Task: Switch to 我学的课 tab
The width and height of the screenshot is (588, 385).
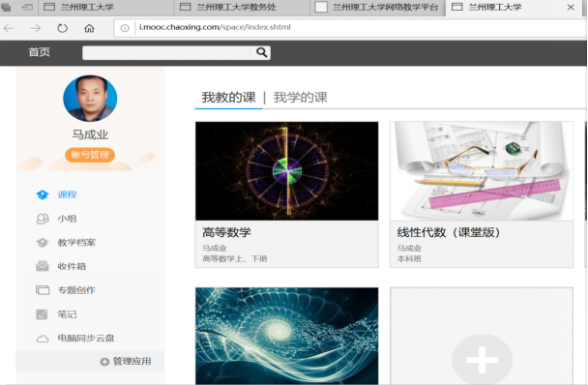Action: point(300,98)
